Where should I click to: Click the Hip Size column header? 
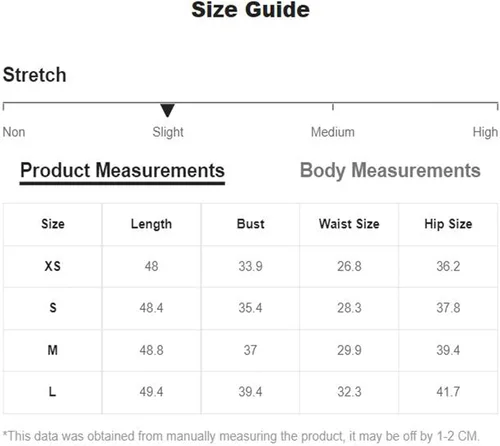pos(448,224)
